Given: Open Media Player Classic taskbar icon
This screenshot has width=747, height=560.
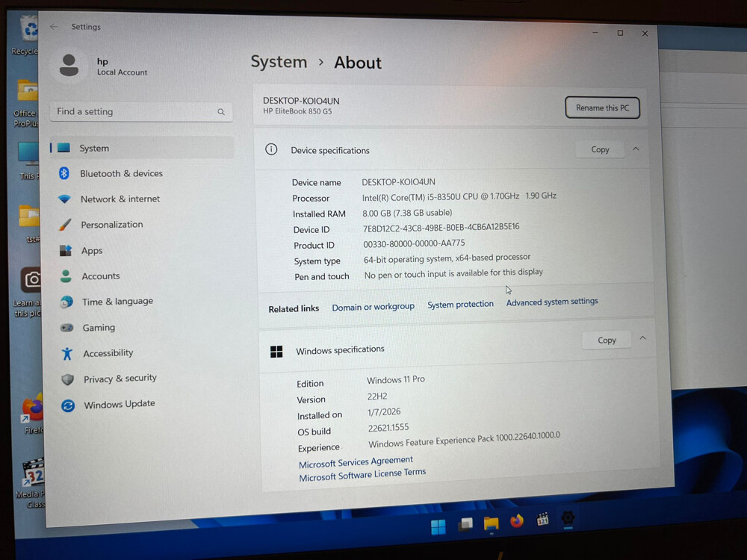Looking at the screenshot, I should click(x=542, y=519).
